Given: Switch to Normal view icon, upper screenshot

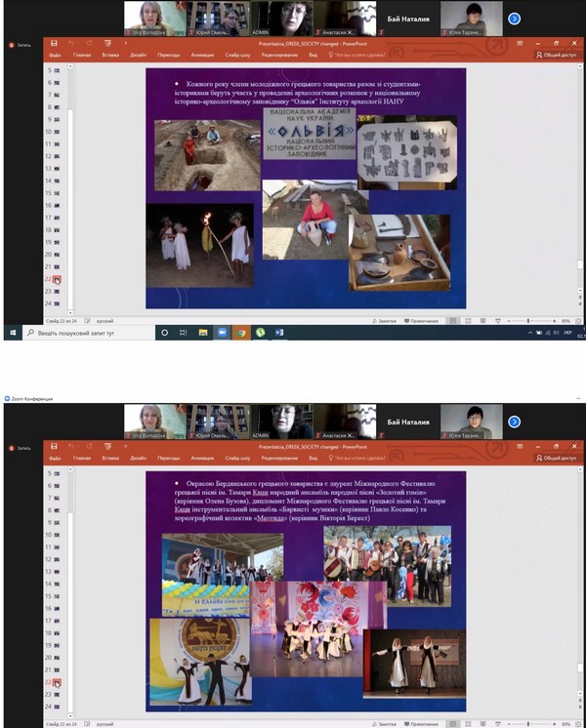Looking at the screenshot, I should pos(453,321).
